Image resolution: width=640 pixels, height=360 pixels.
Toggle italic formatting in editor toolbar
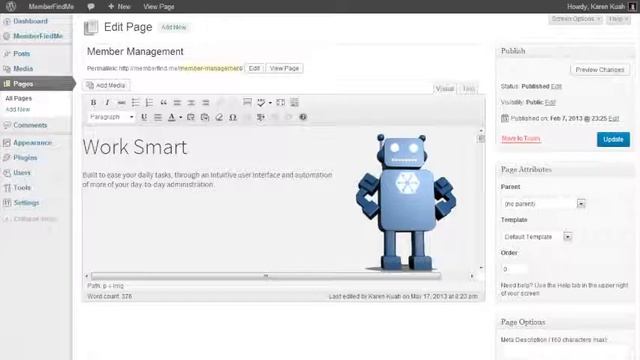[x=107, y=102]
